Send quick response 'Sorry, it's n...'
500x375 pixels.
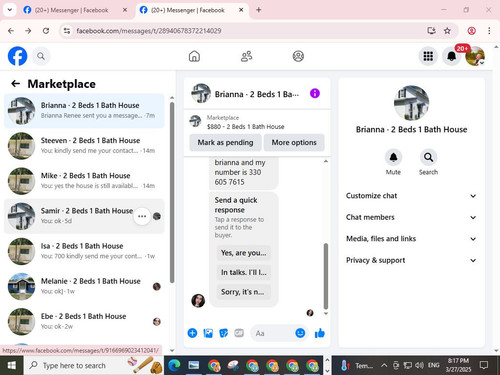click(244, 292)
